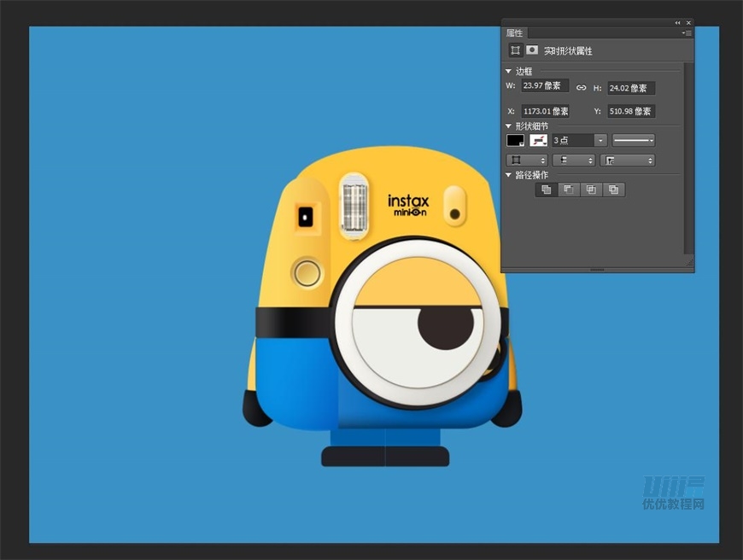The image size is (743, 560).
Task: Click the stroke color swatch
Action: pos(539,140)
